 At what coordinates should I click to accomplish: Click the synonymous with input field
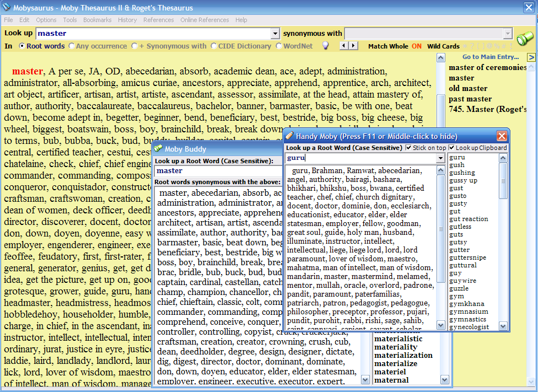[x=424, y=33]
